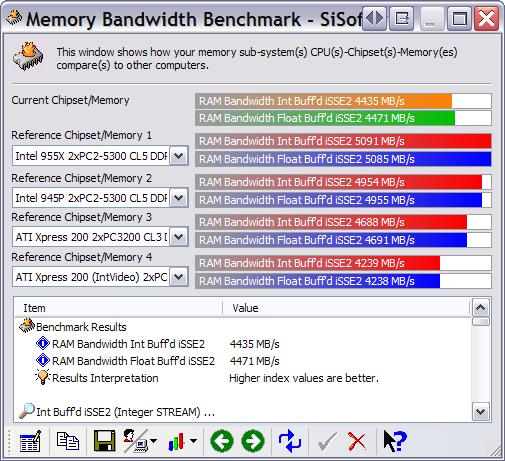
Task: Click the title bar left-right arrows button
Action: coord(374,18)
